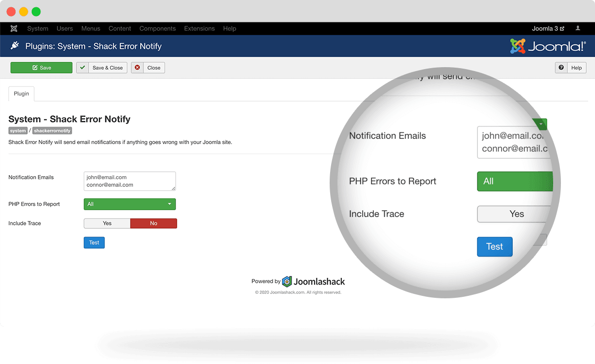The height and width of the screenshot is (364, 595).
Task: Click the plug icon beside the Plugins title
Action: pyautogui.click(x=15, y=46)
